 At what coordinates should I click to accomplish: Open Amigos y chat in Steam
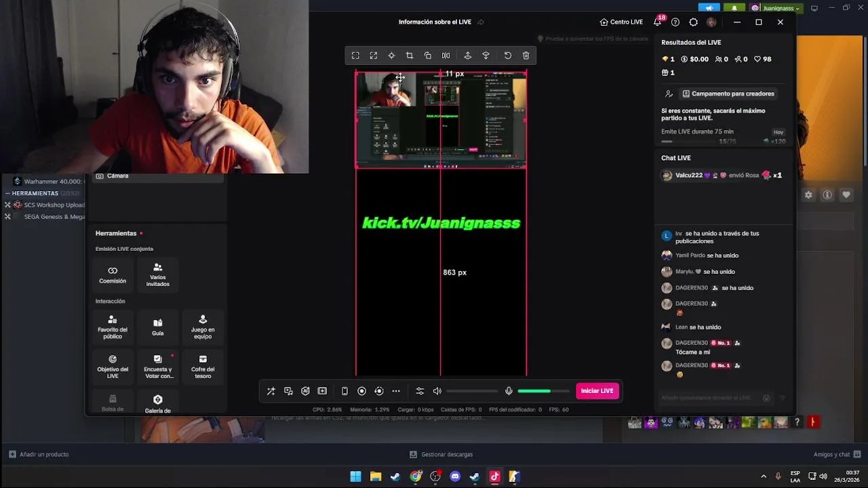[837, 454]
